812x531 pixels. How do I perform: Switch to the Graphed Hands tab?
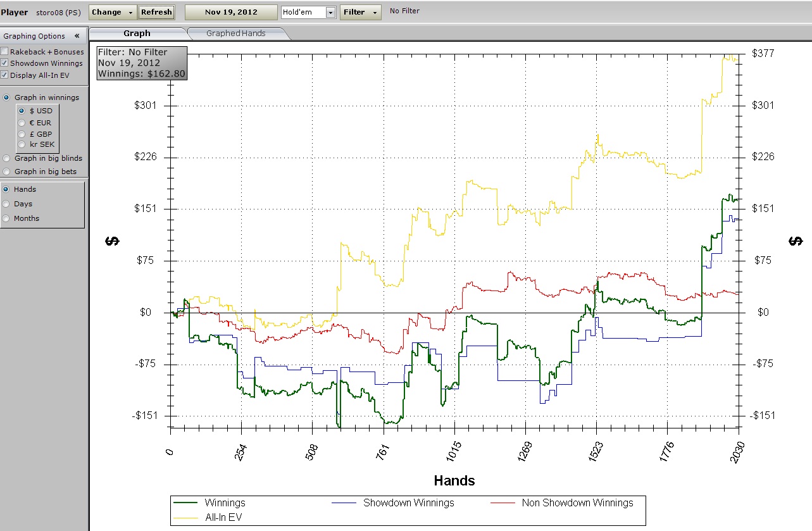pyautogui.click(x=235, y=34)
